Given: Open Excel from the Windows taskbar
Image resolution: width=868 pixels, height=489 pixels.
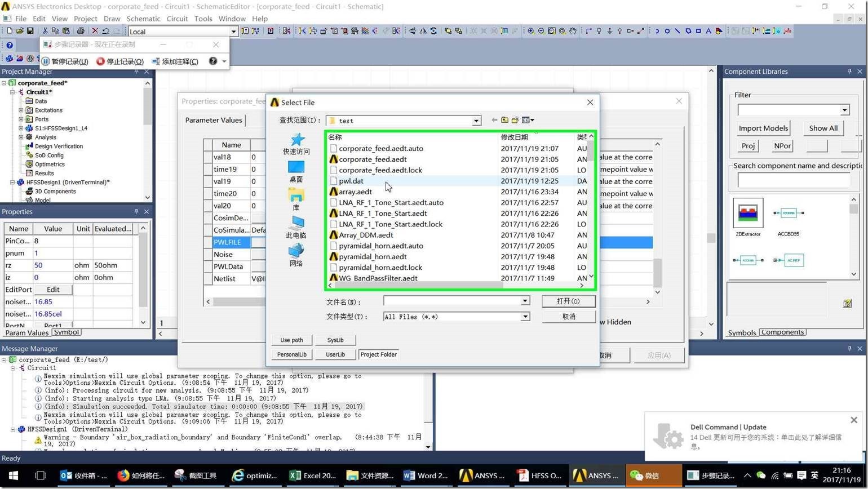Looking at the screenshot, I should [313, 475].
